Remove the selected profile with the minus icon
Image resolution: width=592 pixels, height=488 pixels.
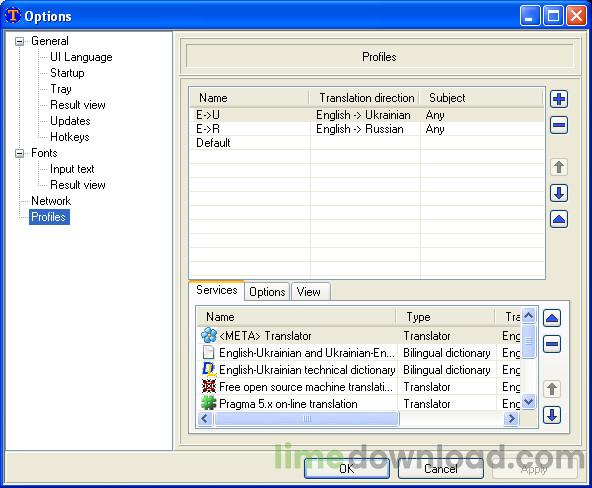pos(559,125)
